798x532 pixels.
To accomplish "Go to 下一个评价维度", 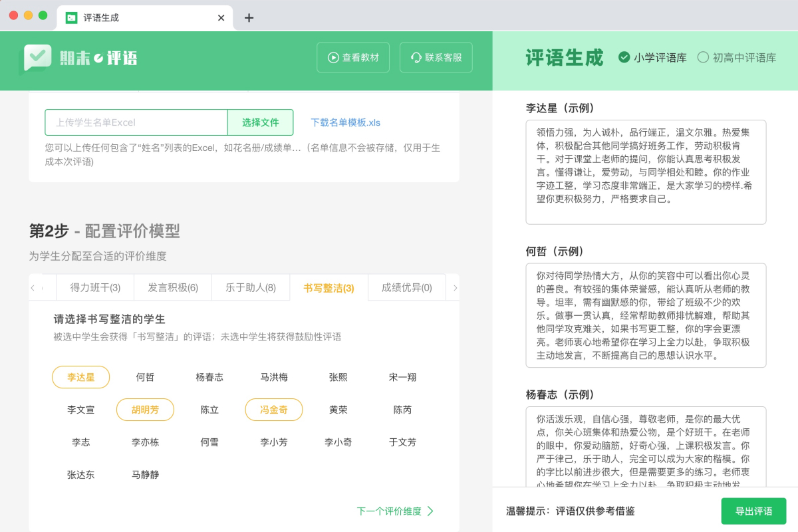I will pos(396,511).
